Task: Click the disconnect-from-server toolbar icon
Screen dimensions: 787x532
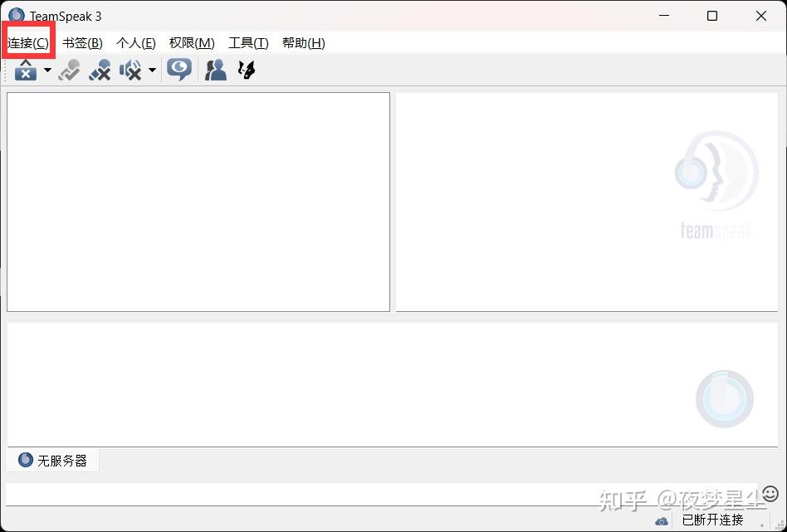Action: pos(25,71)
